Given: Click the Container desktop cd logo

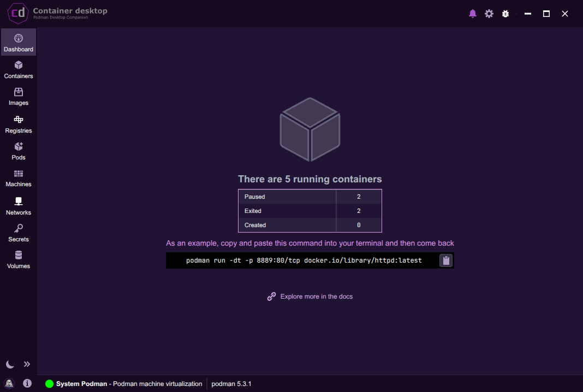Looking at the screenshot, I should (18, 14).
